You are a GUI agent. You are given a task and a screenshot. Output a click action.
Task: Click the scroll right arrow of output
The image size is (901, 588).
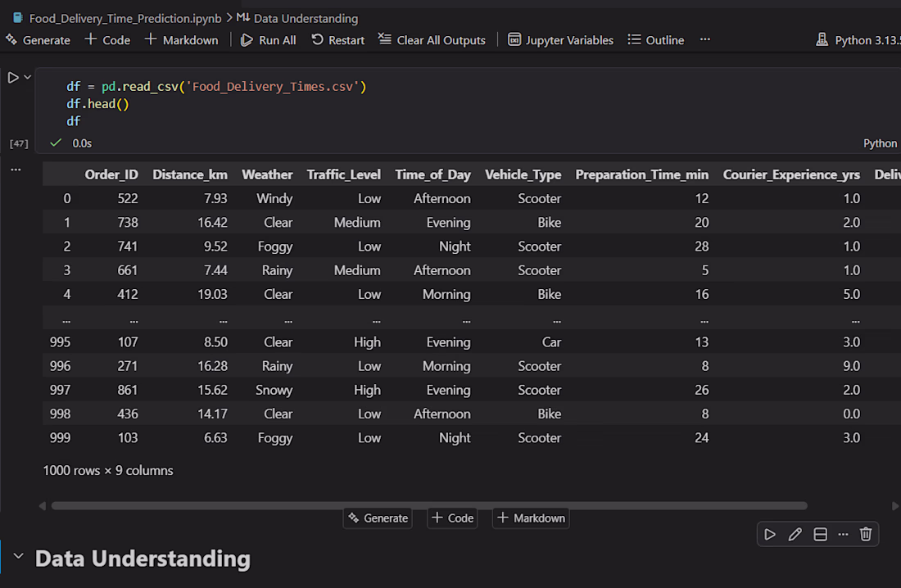coord(895,506)
